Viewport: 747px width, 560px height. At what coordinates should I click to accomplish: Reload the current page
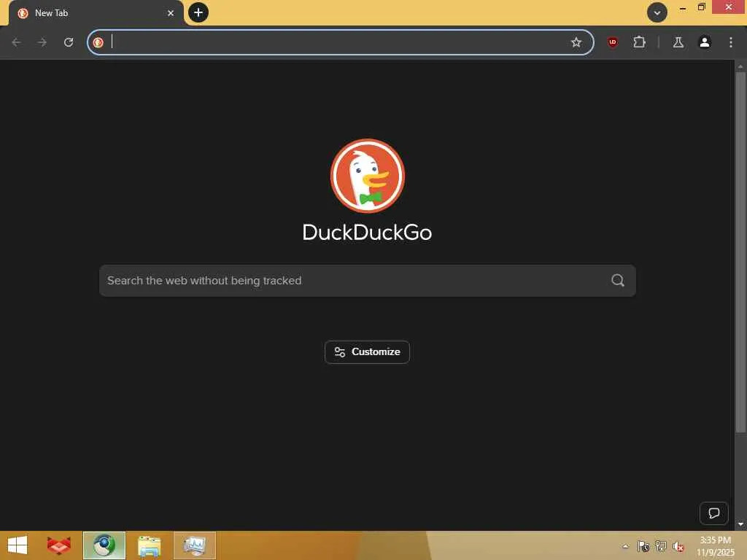point(69,42)
